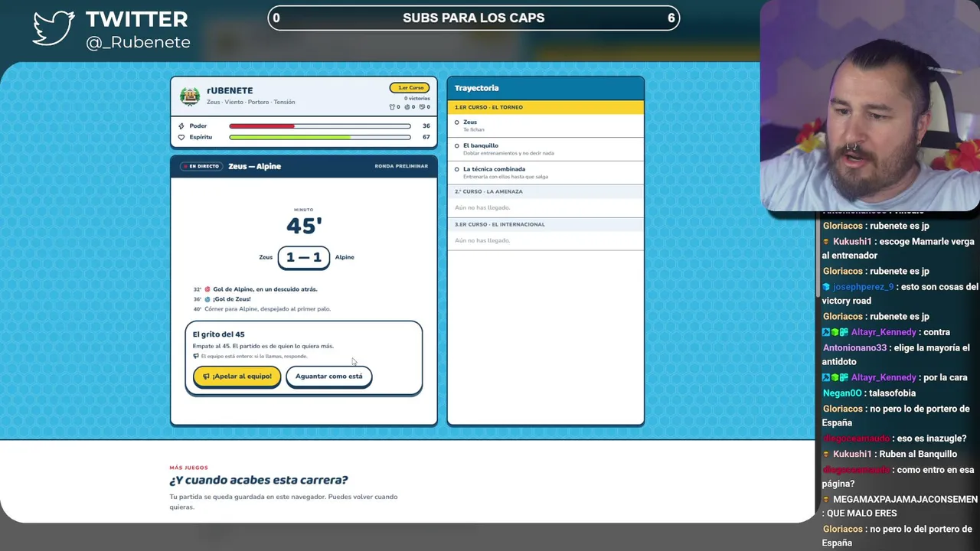Click the RONDA PRELIMINAR label
Screen dimensions: 980x551
coord(401,166)
